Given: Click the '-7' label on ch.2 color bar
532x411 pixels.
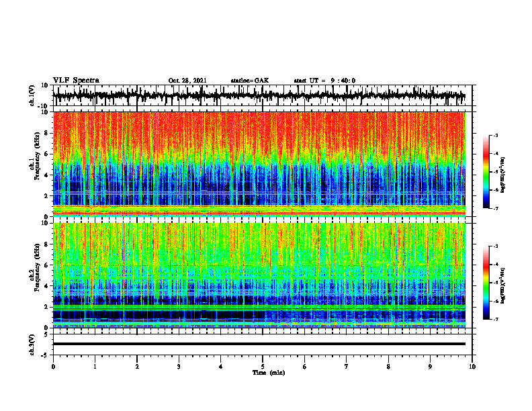Looking at the screenshot, I should 495,319.
